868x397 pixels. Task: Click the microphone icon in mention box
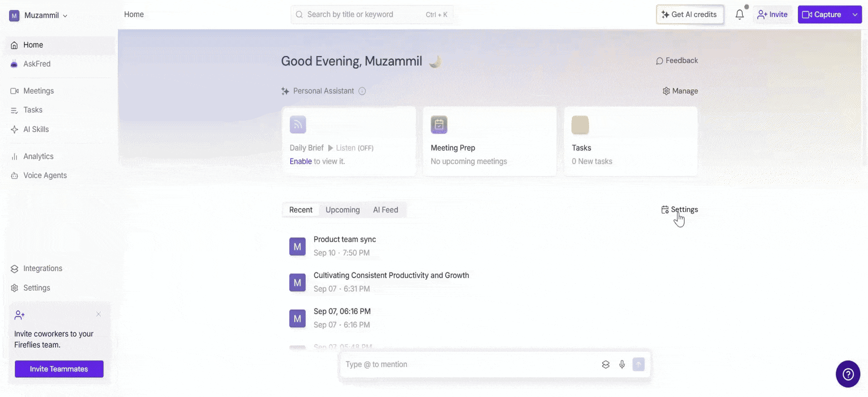click(622, 364)
